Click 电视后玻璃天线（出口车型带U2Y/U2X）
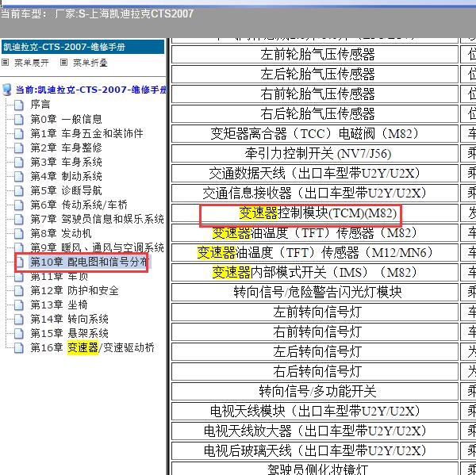This screenshot has width=476, height=475. point(315,451)
